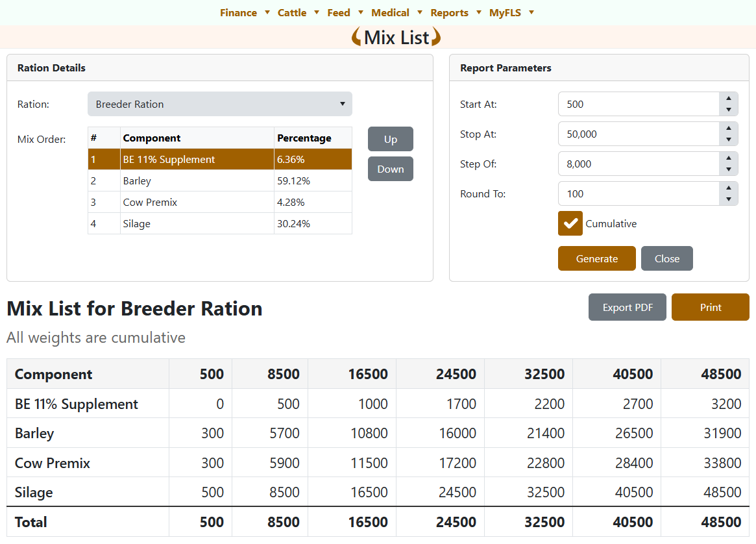
Task: Decrease the Step Of value using down arrow
Action: [x=728, y=170]
